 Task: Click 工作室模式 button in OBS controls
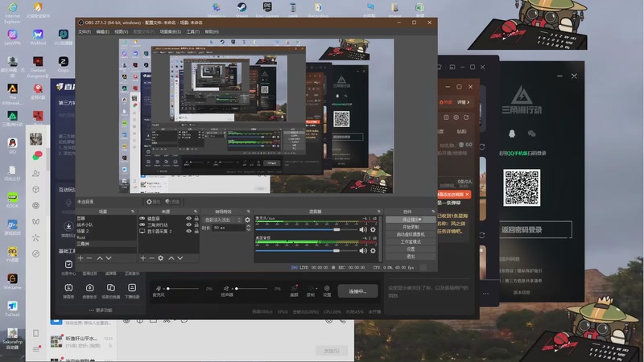pyautogui.click(x=411, y=242)
